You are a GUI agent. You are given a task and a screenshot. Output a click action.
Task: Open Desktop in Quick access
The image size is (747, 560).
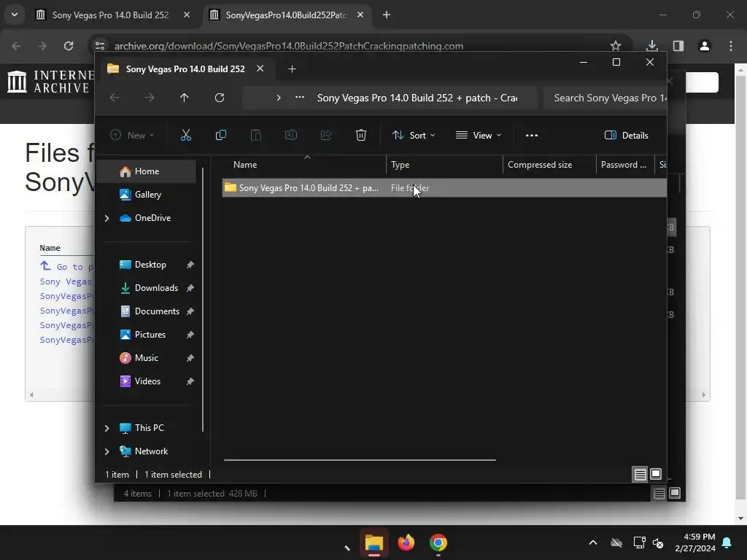[x=150, y=265]
